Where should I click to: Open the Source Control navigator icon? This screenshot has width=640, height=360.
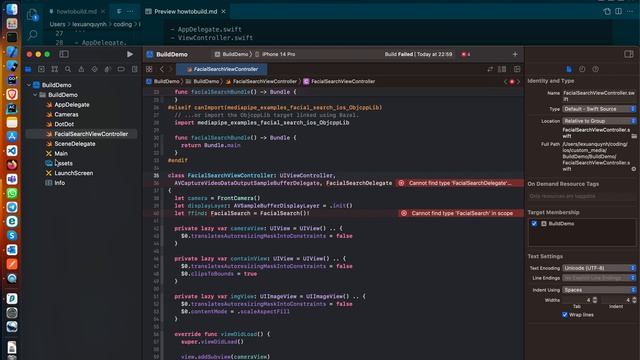click(x=41, y=69)
